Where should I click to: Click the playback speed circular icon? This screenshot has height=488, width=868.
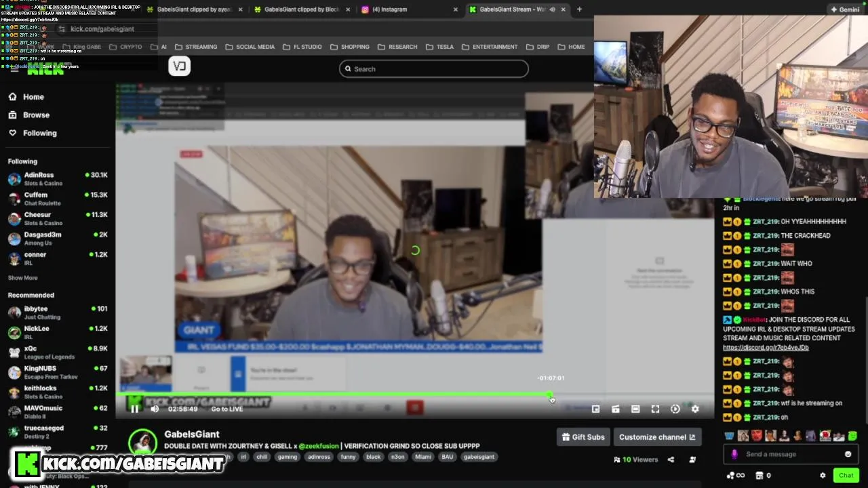[675, 409]
